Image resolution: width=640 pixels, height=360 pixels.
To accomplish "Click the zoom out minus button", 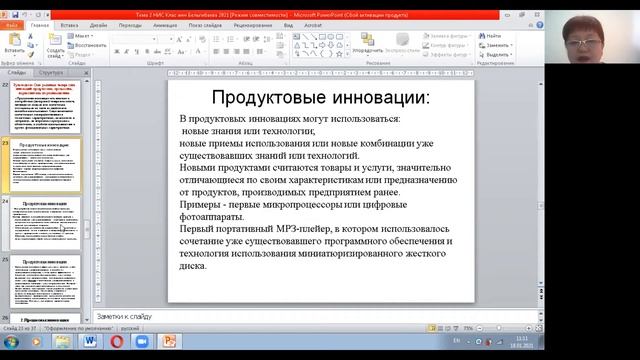I will click(x=480, y=328).
